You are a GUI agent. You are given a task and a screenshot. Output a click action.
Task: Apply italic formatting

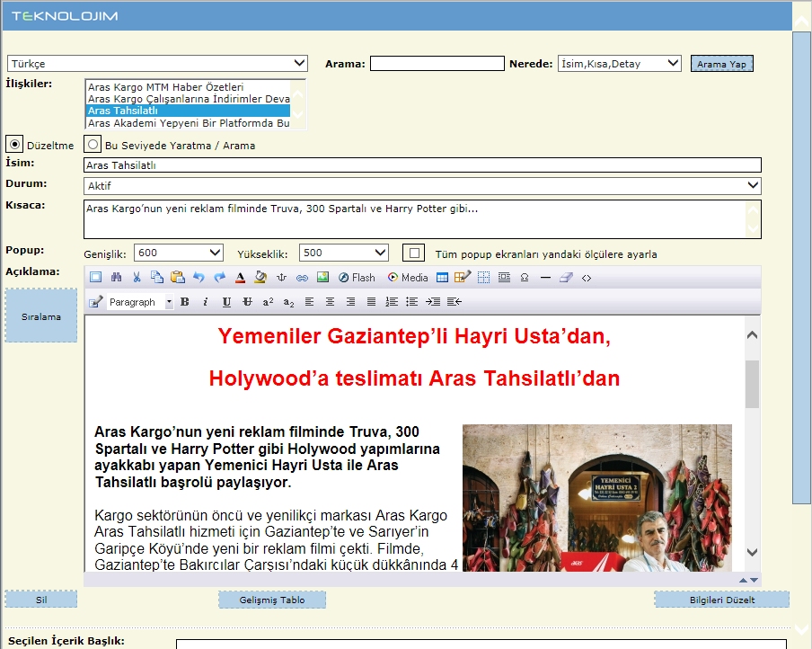[206, 302]
